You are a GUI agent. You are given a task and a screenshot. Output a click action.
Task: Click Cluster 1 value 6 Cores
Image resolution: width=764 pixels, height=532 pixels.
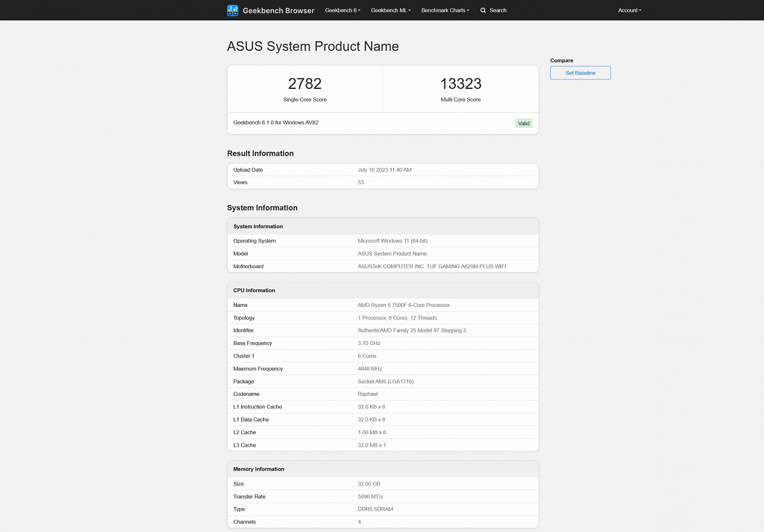(367, 356)
